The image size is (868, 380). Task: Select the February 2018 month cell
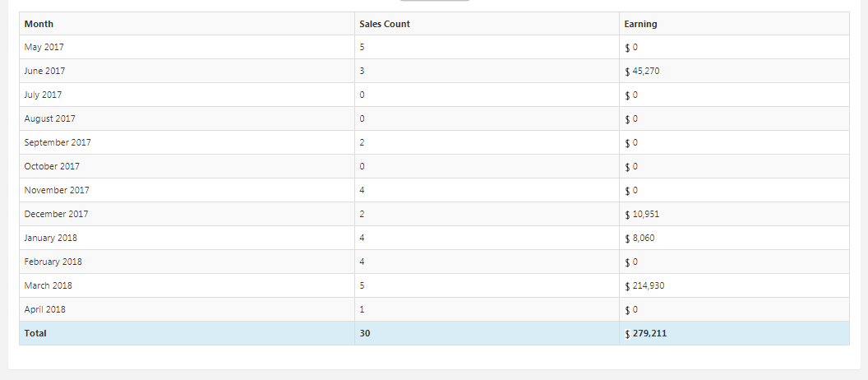point(53,262)
